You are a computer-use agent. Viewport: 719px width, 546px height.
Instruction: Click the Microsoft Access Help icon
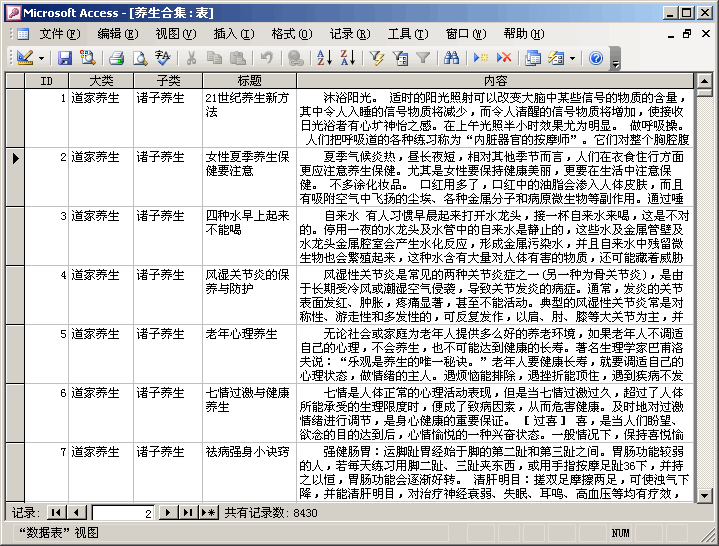(596, 58)
